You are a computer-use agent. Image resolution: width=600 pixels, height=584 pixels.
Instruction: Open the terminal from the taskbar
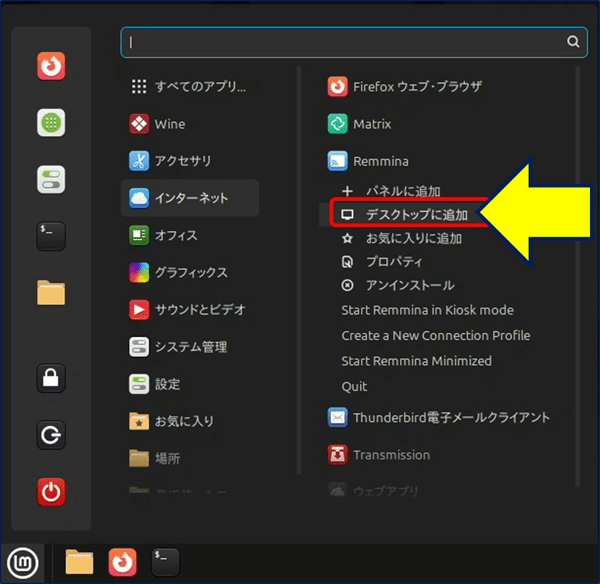165,562
